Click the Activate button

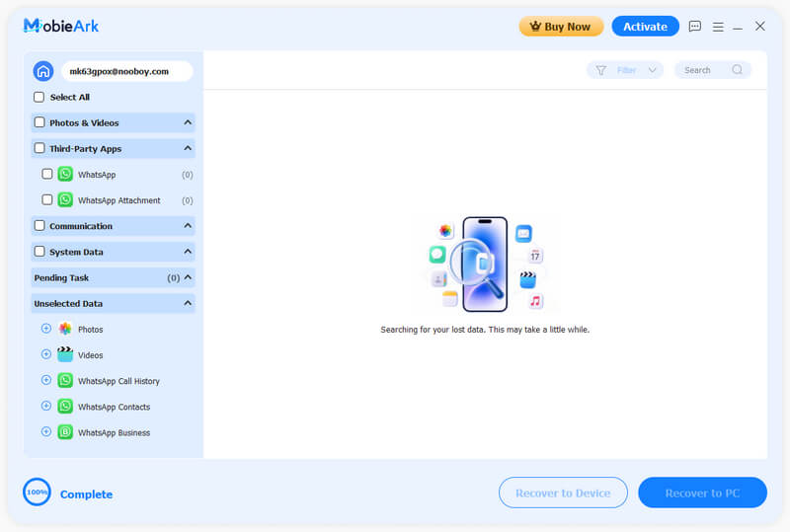tap(646, 27)
